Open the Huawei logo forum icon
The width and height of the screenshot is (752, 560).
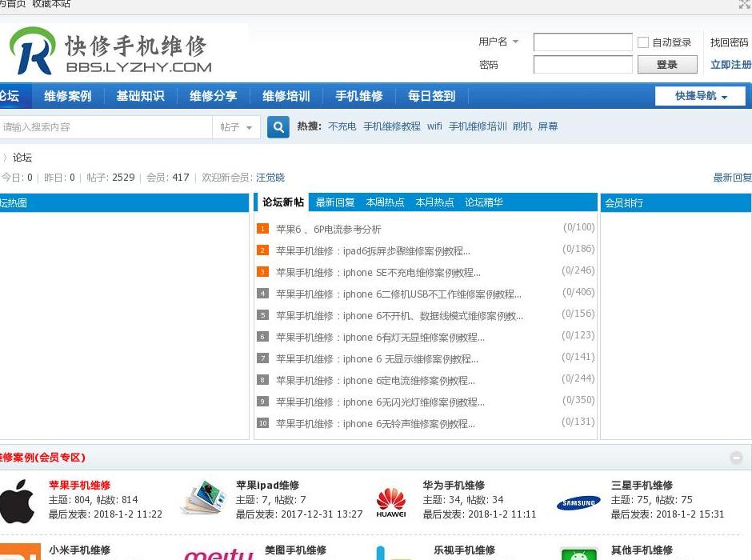(391, 502)
